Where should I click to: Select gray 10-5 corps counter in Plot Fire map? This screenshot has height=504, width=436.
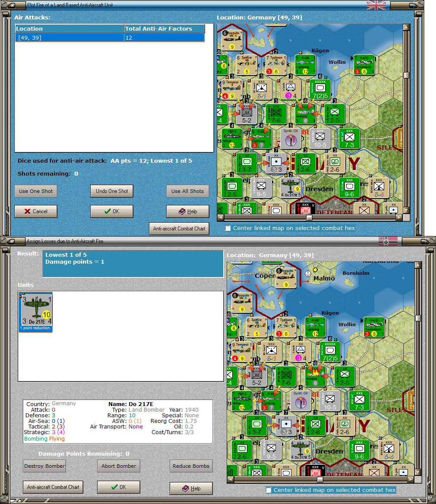[x=320, y=139]
